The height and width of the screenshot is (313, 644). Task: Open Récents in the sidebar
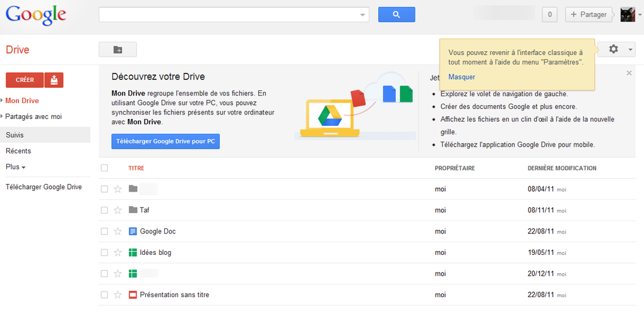click(18, 151)
